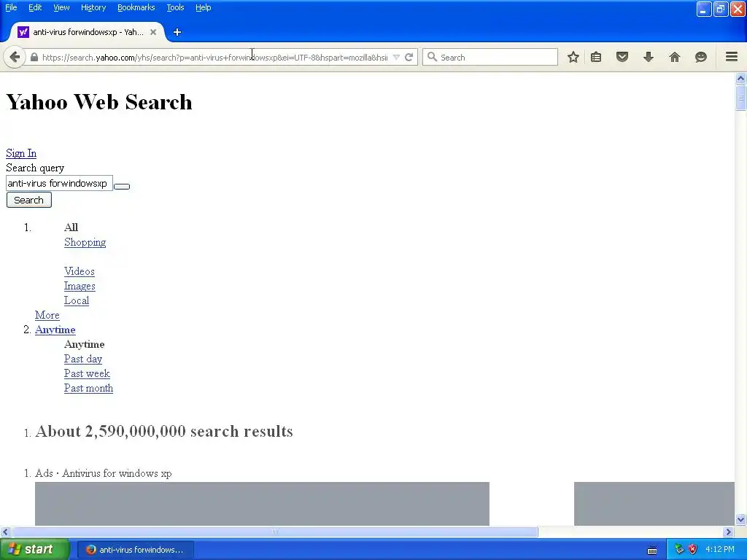
Task: Open the Hello chat smiley icon
Action: (x=701, y=57)
